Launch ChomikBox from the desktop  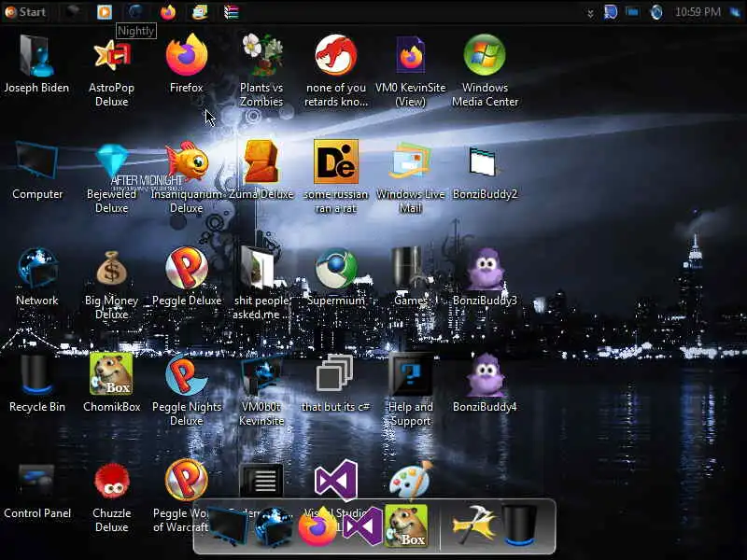111,374
